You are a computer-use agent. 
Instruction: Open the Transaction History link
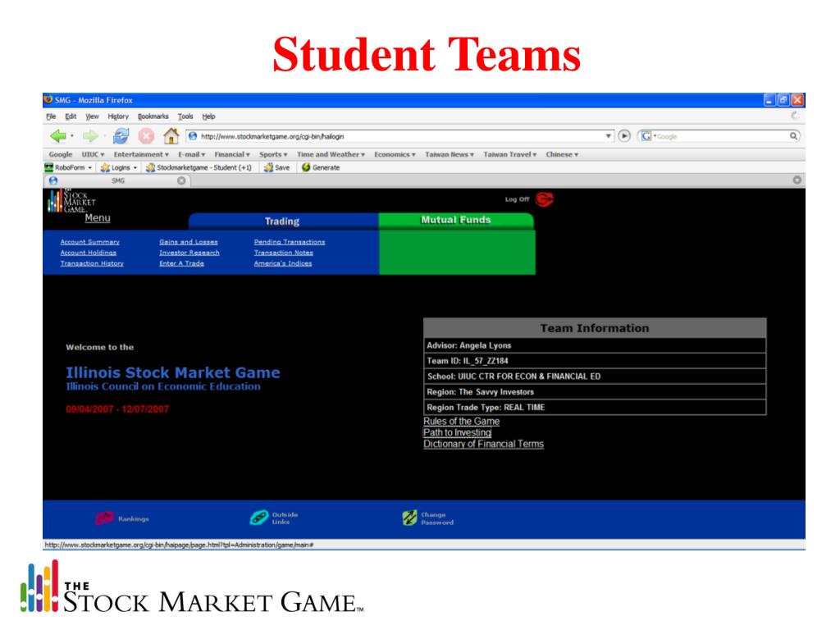tap(92, 263)
